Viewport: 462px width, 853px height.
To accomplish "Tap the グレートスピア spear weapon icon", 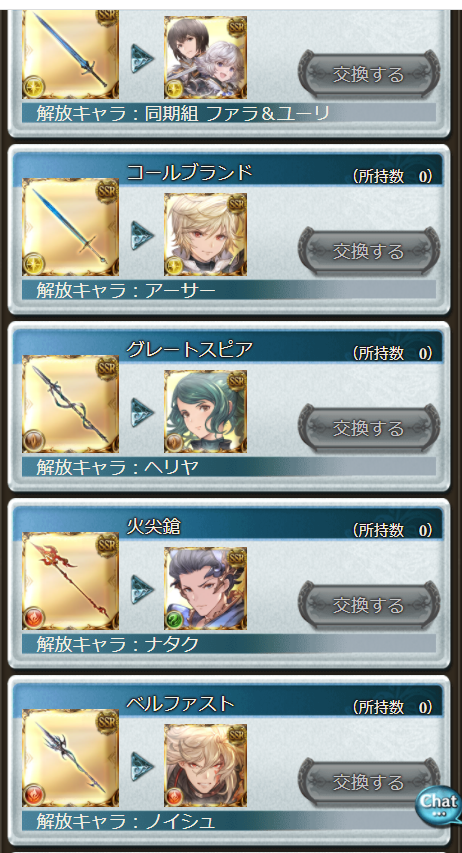I will coord(70,404).
